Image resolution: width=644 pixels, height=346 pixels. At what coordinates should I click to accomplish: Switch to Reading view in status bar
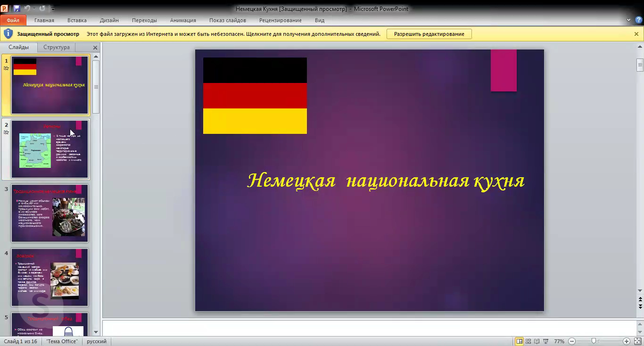click(537, 341)
